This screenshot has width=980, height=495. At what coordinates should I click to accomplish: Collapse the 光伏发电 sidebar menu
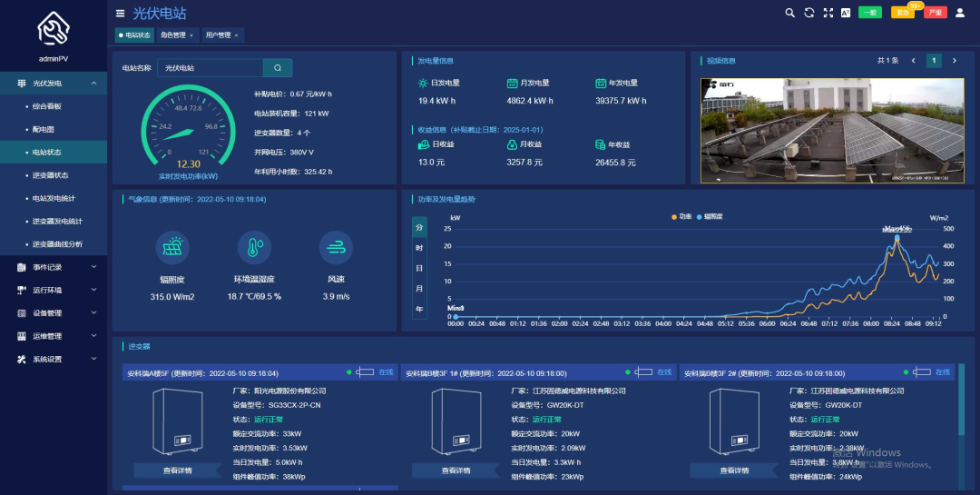point(54,84)
